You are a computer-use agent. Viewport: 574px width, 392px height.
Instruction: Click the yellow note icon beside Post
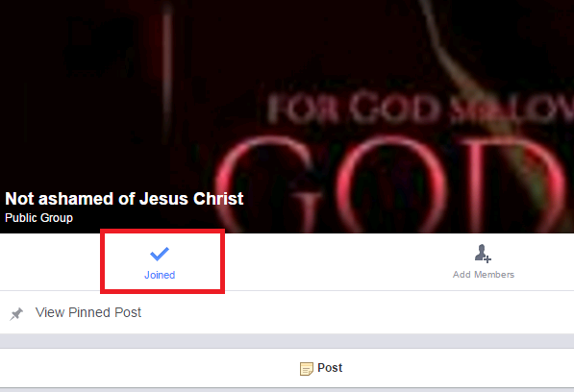point(307,369)
